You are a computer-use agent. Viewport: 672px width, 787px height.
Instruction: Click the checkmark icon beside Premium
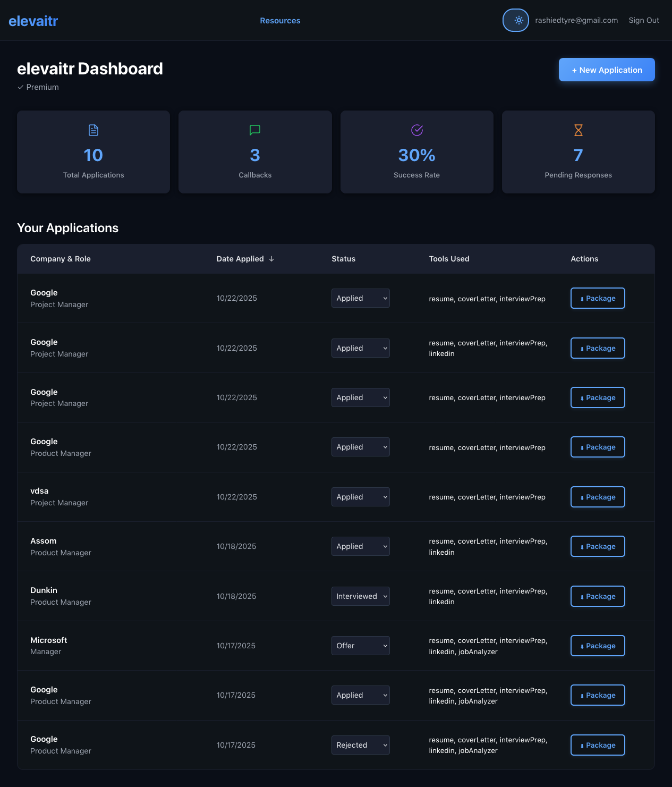(x=21, y=87)
